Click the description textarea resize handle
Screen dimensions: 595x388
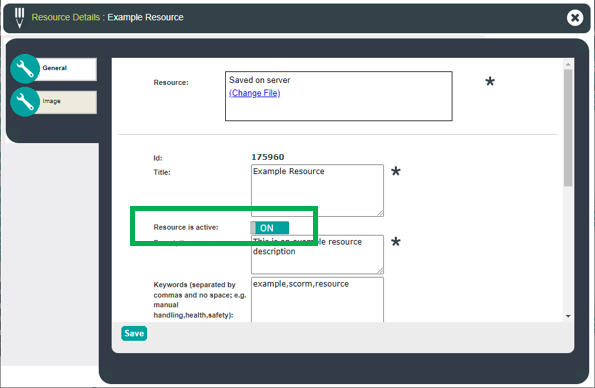(x=380, y=270)
